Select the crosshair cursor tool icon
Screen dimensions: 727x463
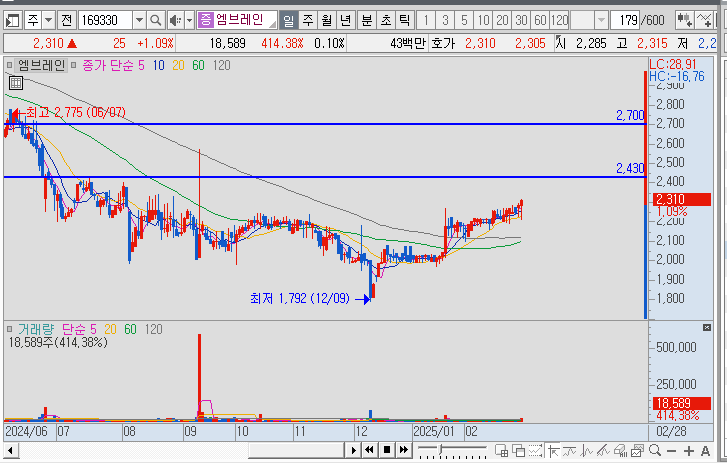tap(553, 450)
